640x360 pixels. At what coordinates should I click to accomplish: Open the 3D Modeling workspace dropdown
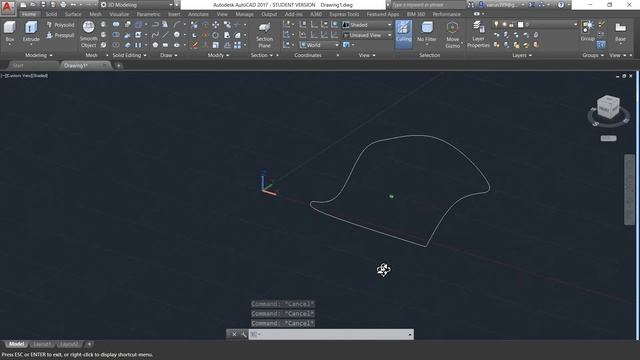click(137, 5)
